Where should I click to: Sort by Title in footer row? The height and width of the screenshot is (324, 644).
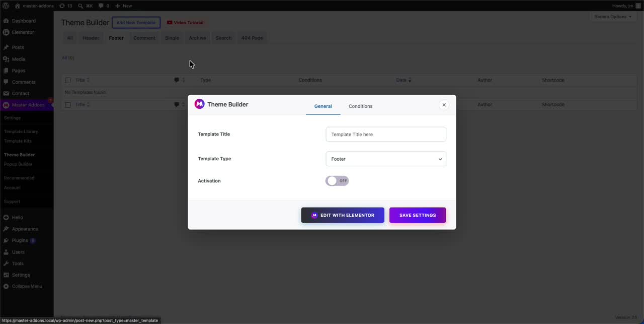point(82,105)
